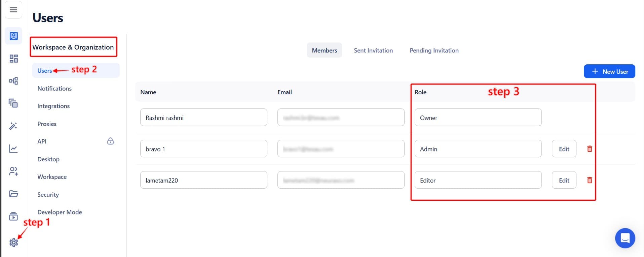Open the workflow diagram icon in sidebar

[13, 81]
